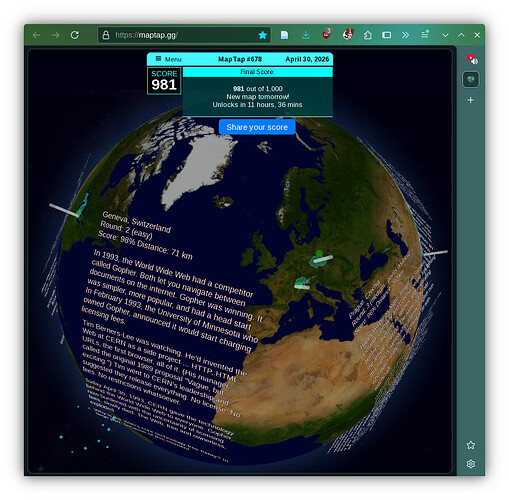Reload the MapTap page

coord(75,35)
